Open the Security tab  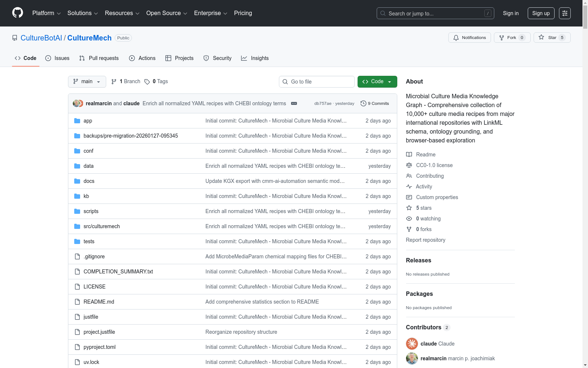[218, 58]
